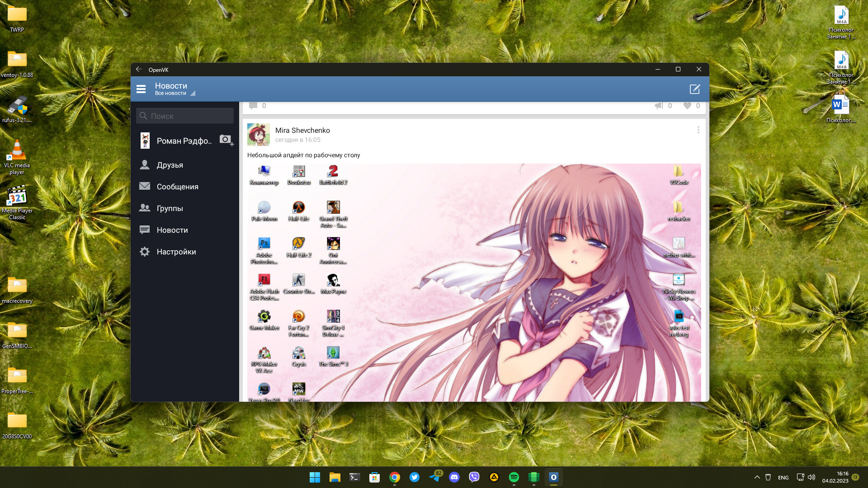Click the repost megaphone icon

(x=659, y=106)
